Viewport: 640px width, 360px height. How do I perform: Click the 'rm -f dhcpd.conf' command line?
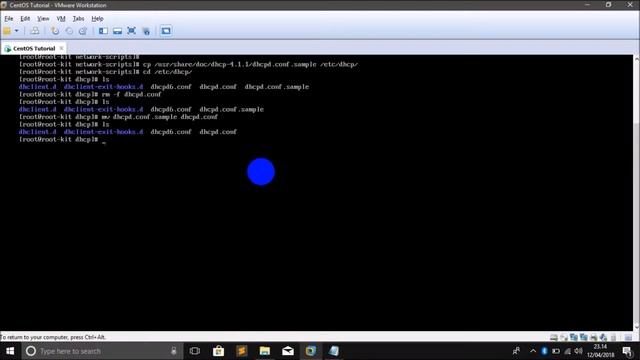(x=90, y=94)
